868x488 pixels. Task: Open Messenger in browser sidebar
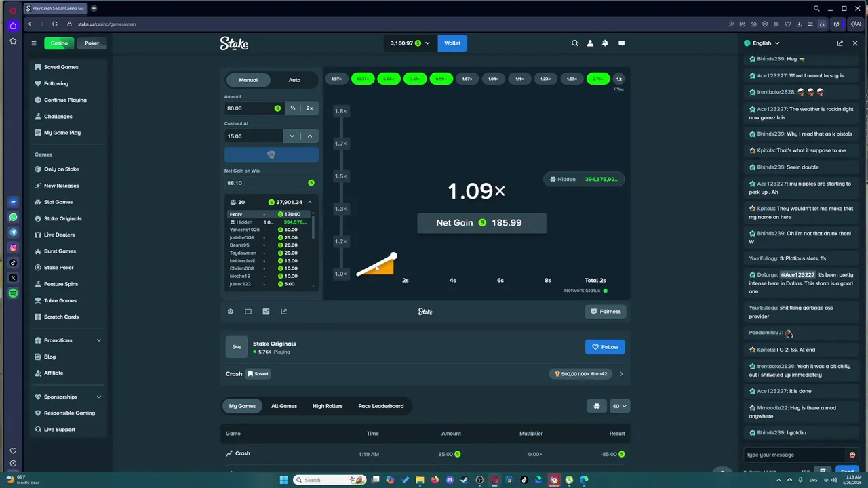point(13,202)
